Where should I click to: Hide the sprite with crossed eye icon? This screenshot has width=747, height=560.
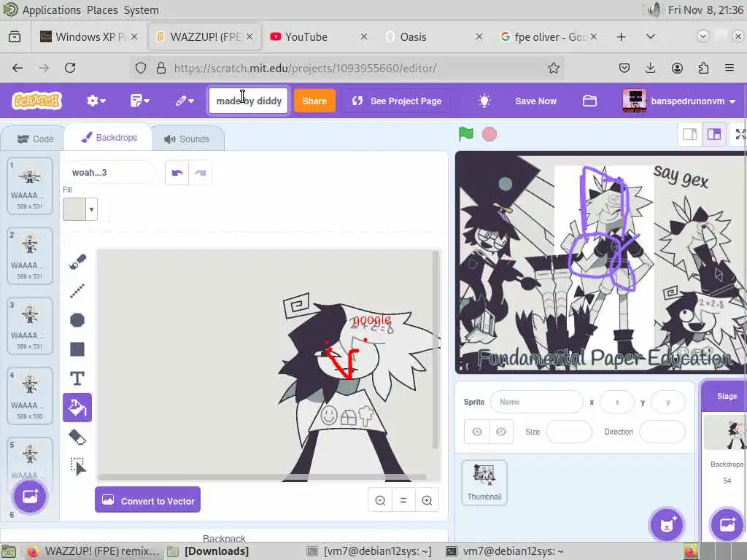click(501, 432)
